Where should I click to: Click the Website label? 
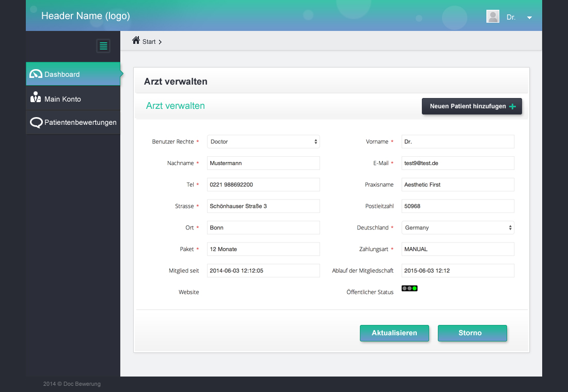point(188,292)
